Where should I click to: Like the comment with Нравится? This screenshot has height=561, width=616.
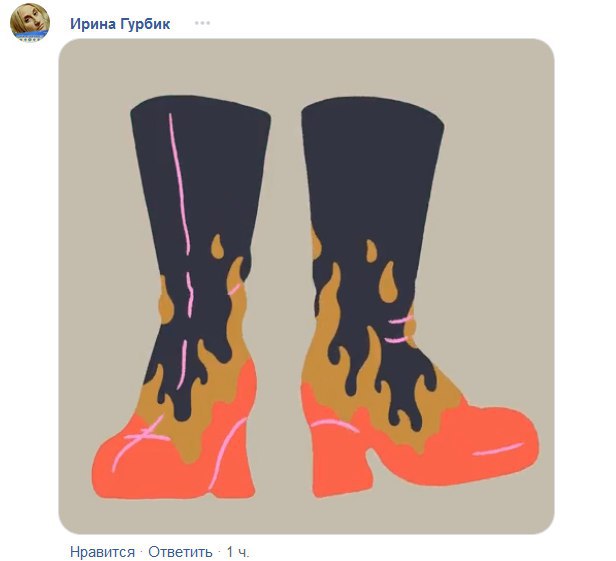coord(102,552)
